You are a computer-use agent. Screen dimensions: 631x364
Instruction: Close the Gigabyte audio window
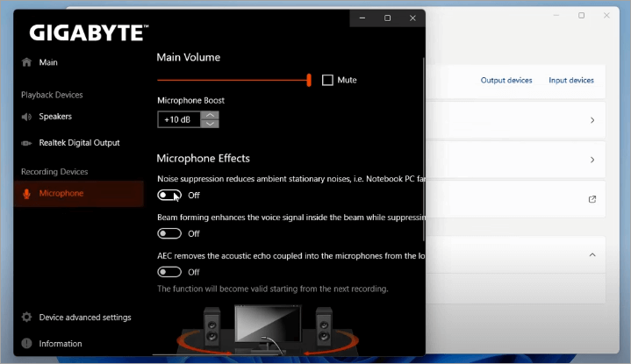pos(412,18)
